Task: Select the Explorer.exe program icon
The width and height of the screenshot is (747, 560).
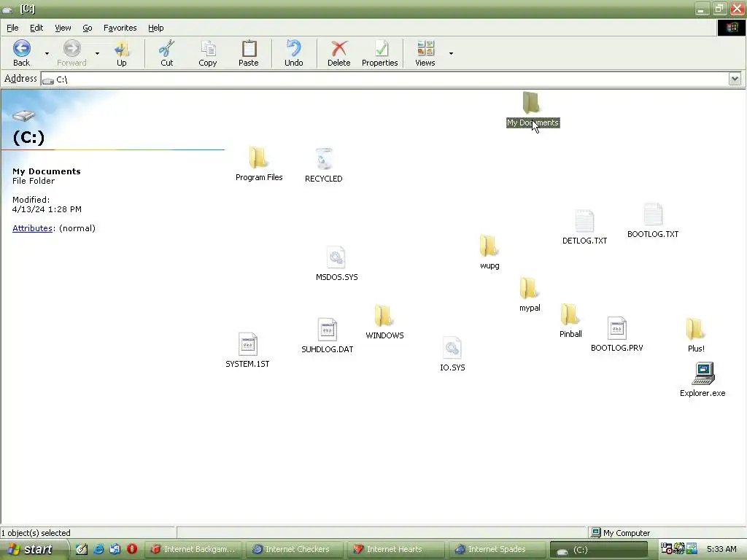Action: click(x=703, y=379)
